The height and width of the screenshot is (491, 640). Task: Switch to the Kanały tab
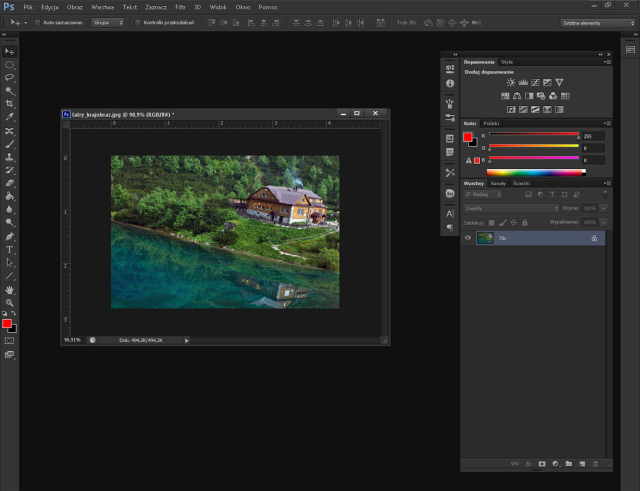point(498,183)
